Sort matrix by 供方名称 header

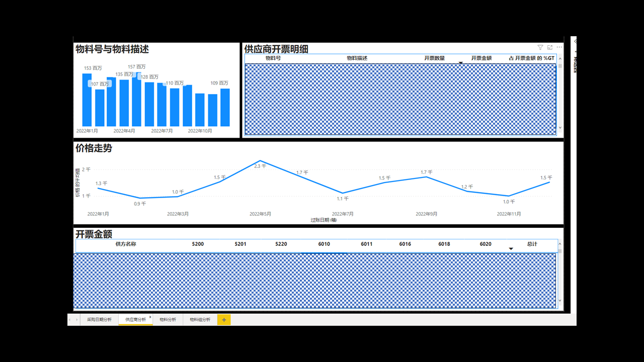pyautogui.click(x=126, y=244)
